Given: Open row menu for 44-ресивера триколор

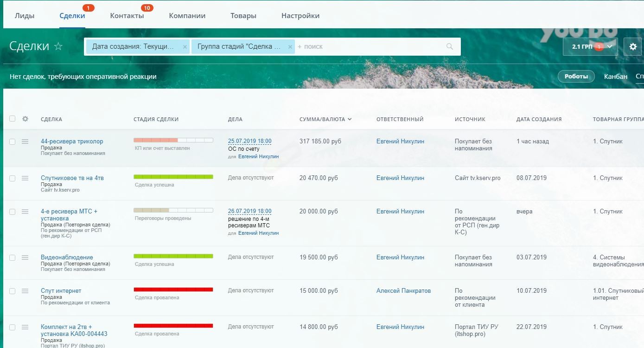Looking at the screenshot, I should point(25,142).
